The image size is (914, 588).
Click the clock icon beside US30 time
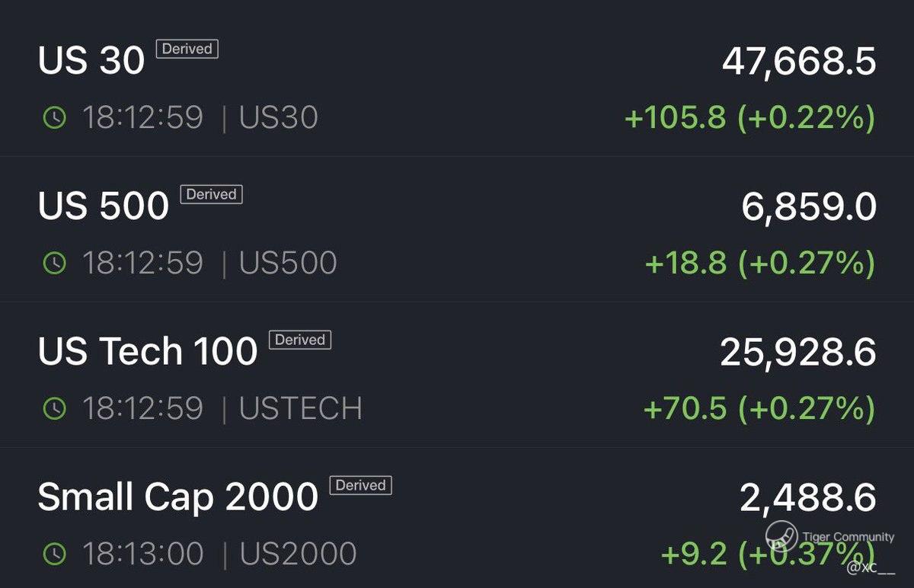pyautogui.click(x=54, y=118)
